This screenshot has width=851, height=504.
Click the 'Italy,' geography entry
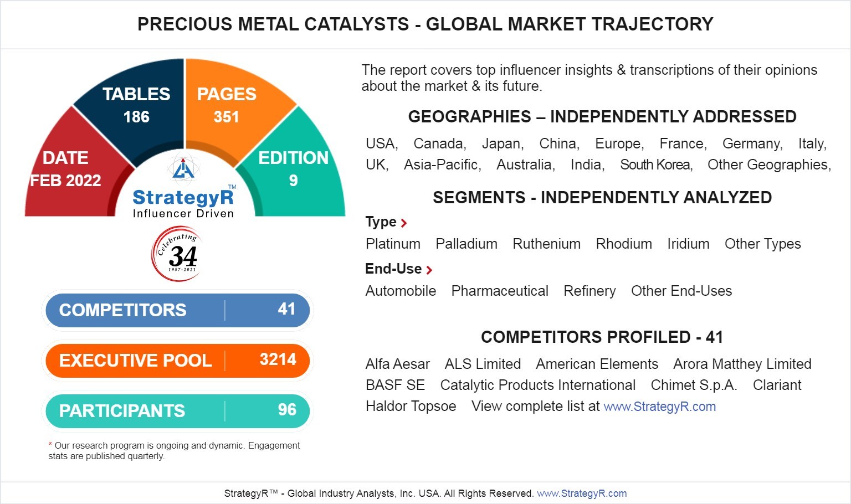tap(812, 144)
